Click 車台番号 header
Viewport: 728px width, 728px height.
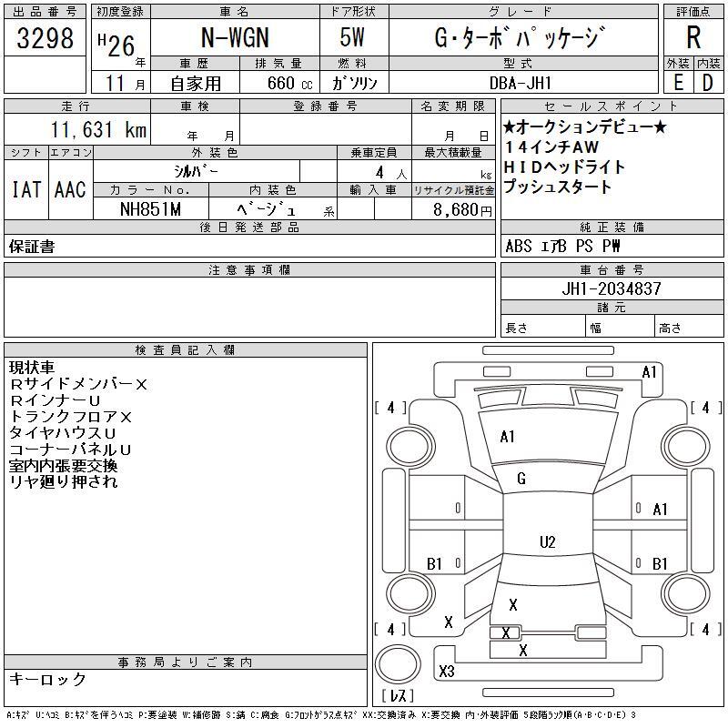click(612, 269)
